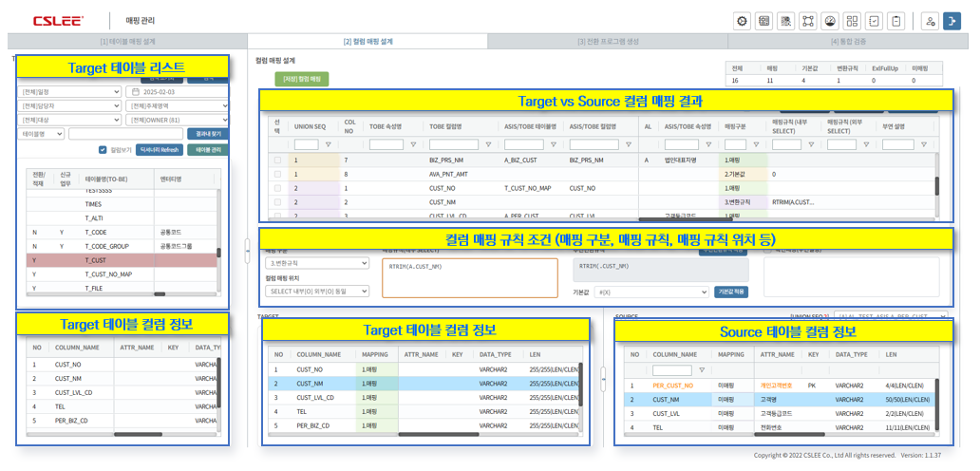The width and height of the screenshot is (980, 471).
Task: Click the 결과내 찾기 button
Action: click(x=208, y=134)
